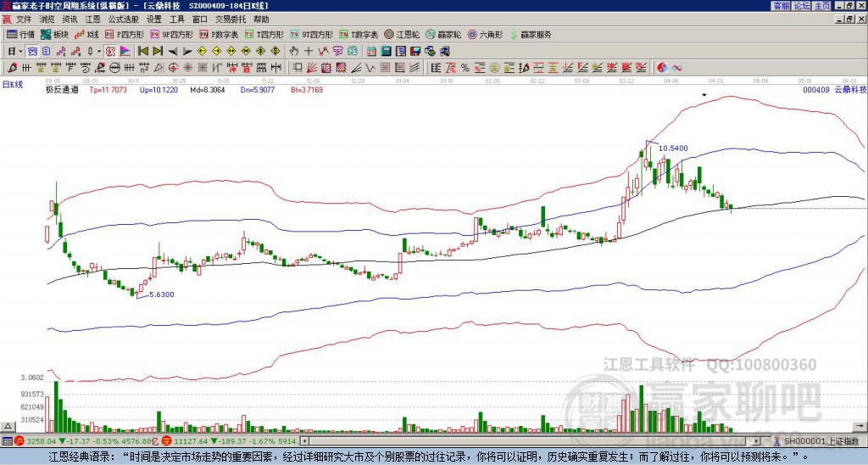This screenshot has width=868, height=465.
Task: Click the triangle button left of volume panel
Action: point(8,426)
